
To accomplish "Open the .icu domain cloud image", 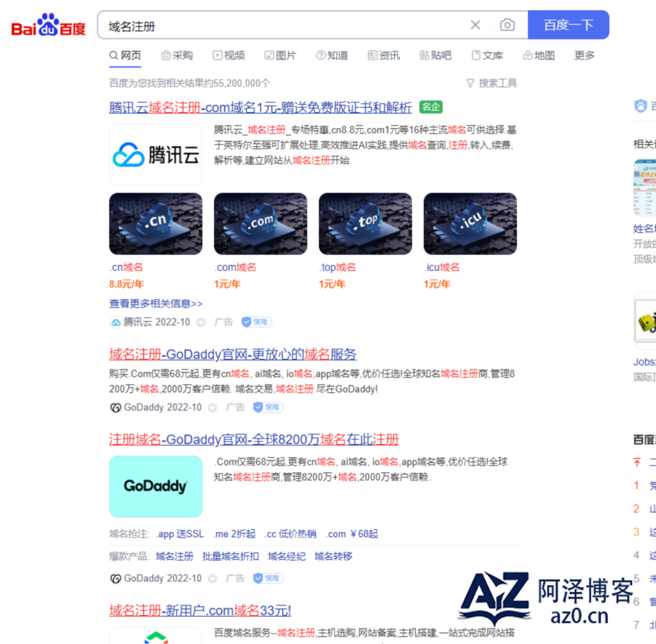I will (x=470, y=223).
